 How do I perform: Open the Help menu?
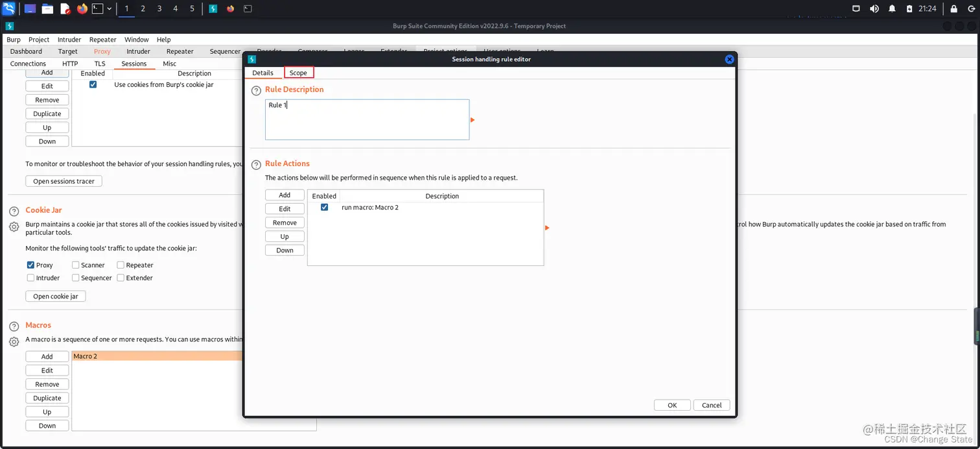click(x=163, y=40)
